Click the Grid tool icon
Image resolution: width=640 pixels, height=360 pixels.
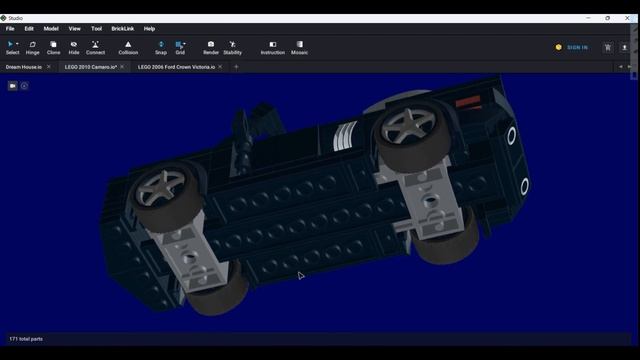coord(179,44)
